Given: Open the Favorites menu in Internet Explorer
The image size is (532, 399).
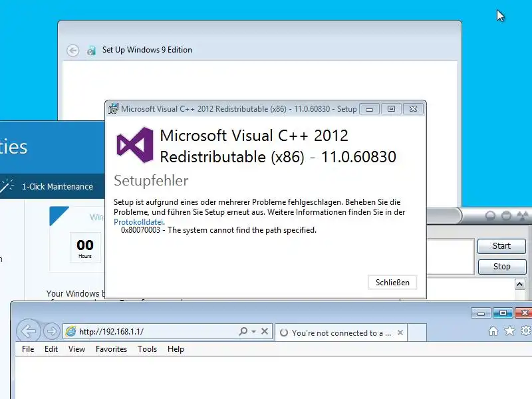Looking at the screenshot, I should pos(111,349).
